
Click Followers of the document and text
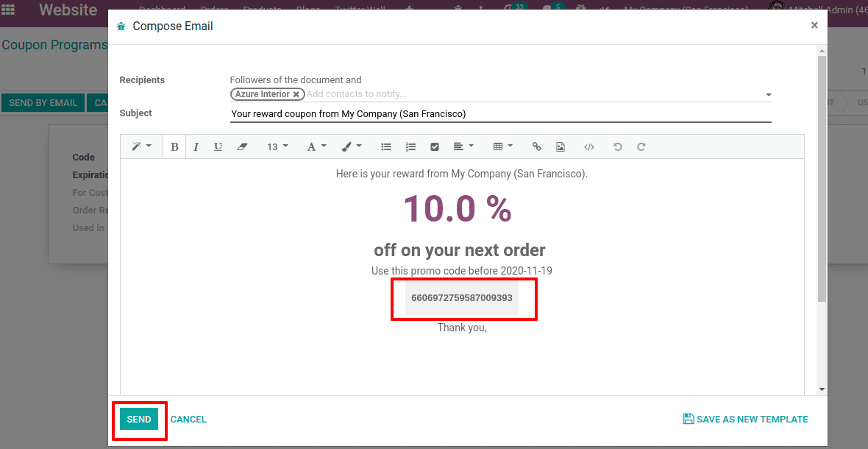click(296, 80)
